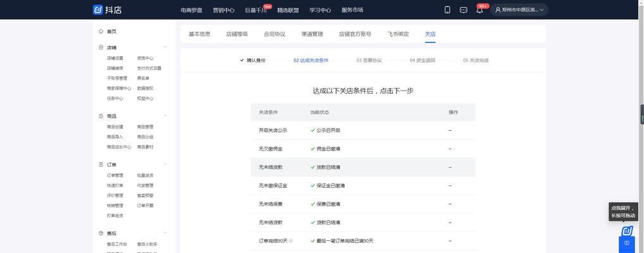Open the notification bell with 99+ badge
The height and width of the screenshot is (253, 644).
pyautogui.click(x=480, y=10)
